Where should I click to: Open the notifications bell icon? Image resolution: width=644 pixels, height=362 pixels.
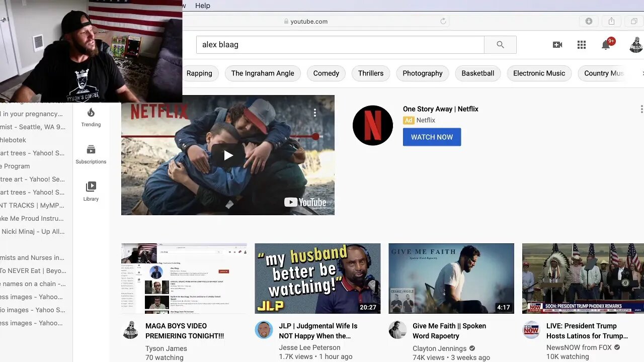(x=606, y=45)
